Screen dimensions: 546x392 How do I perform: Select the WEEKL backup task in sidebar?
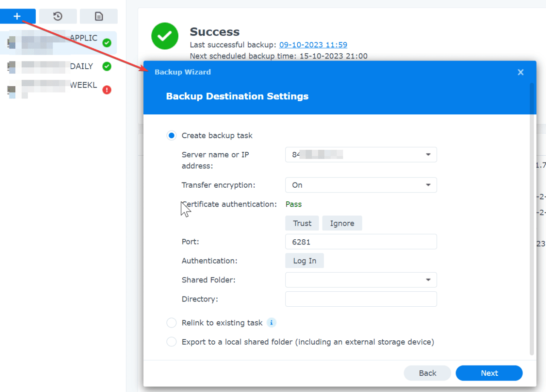click(x=58, y=89)
